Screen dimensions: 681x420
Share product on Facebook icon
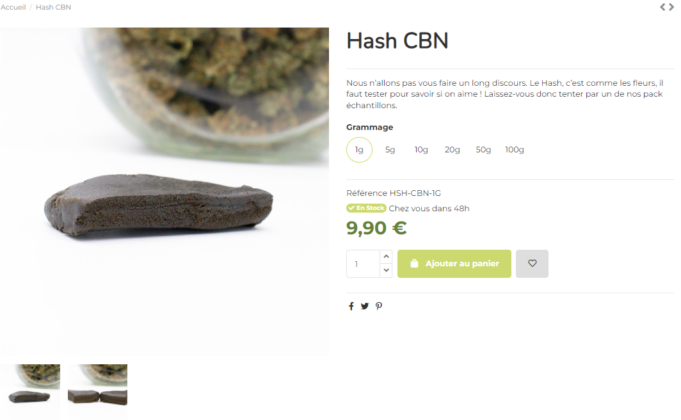coord(351,306)
